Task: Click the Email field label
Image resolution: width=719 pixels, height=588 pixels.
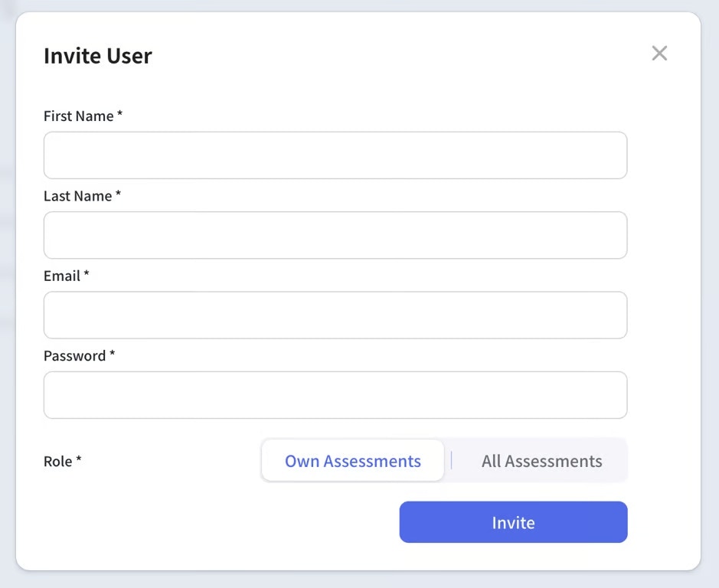Action: tap(61, 276)
